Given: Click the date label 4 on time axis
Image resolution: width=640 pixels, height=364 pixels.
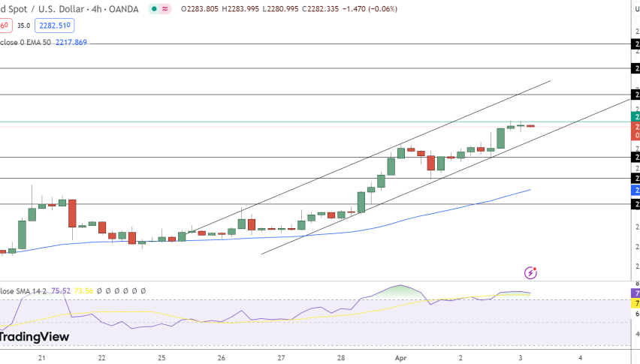Looking at the screenshot, I should (x=580, y=358).
